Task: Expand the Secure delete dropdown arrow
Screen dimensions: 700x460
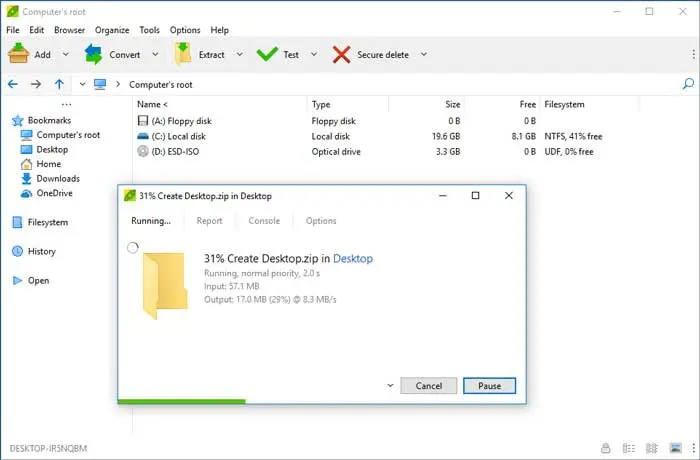Action: pos(424,54)
